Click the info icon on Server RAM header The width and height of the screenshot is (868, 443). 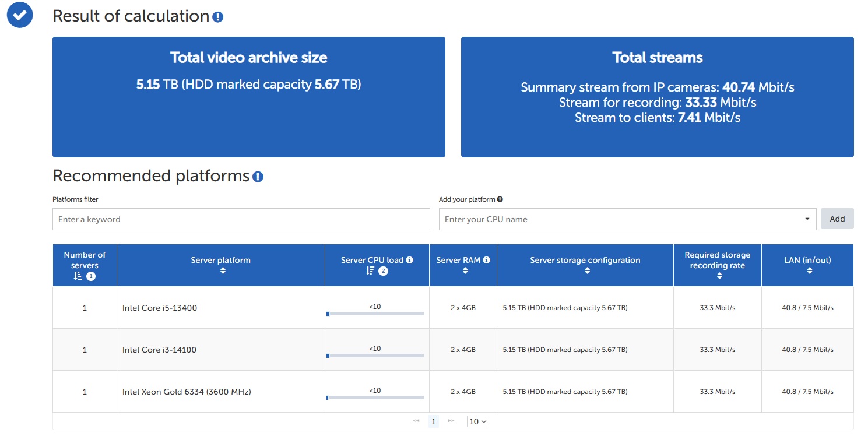pyautogui.click(x=486, y=260)
